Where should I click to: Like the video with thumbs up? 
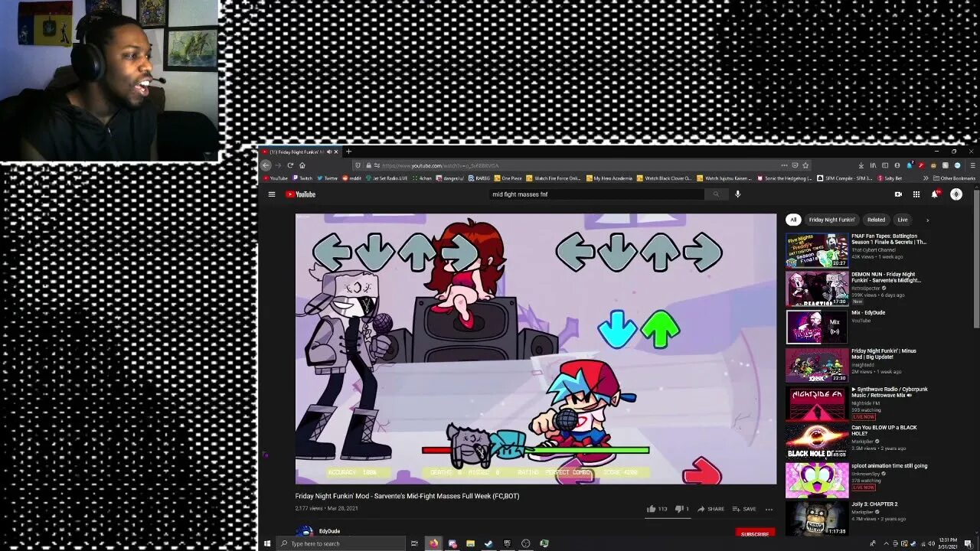(656, 509)
